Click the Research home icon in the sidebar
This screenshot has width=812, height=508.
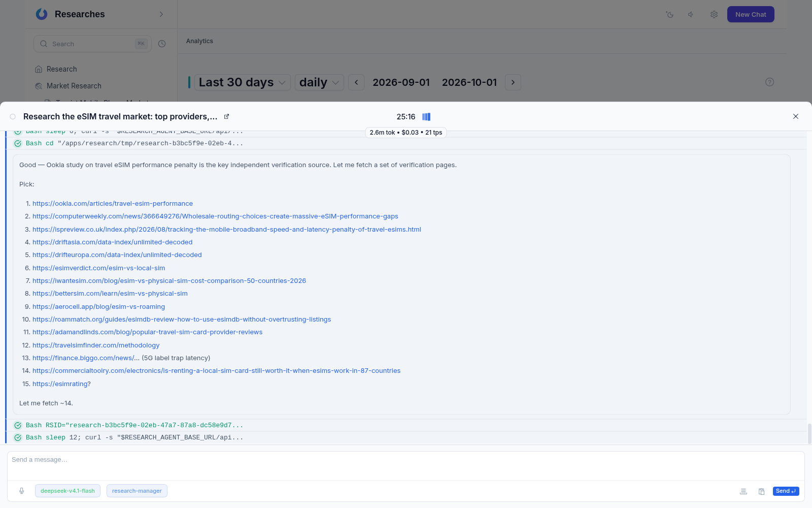pyautogui.click(x=39, y=69)
